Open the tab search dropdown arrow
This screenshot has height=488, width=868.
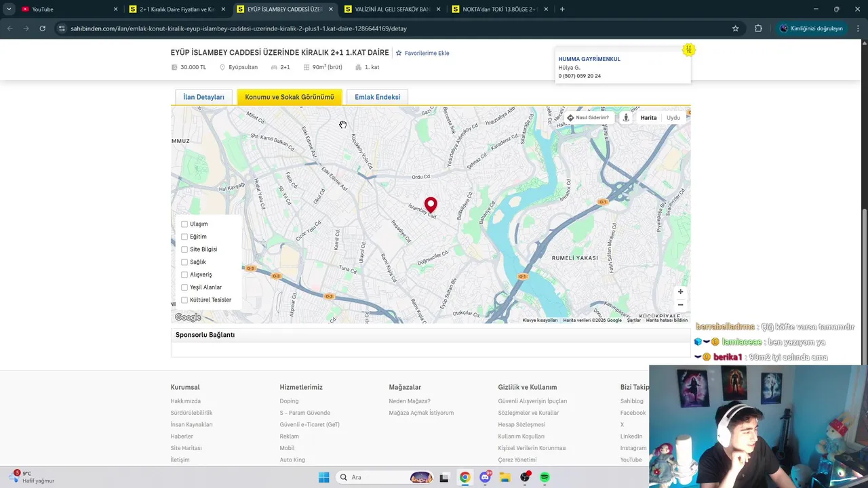[x=9, y=9]
